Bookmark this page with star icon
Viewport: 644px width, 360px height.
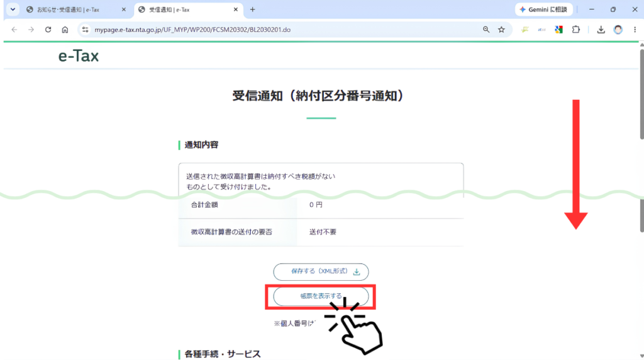[x=501, y=30]
